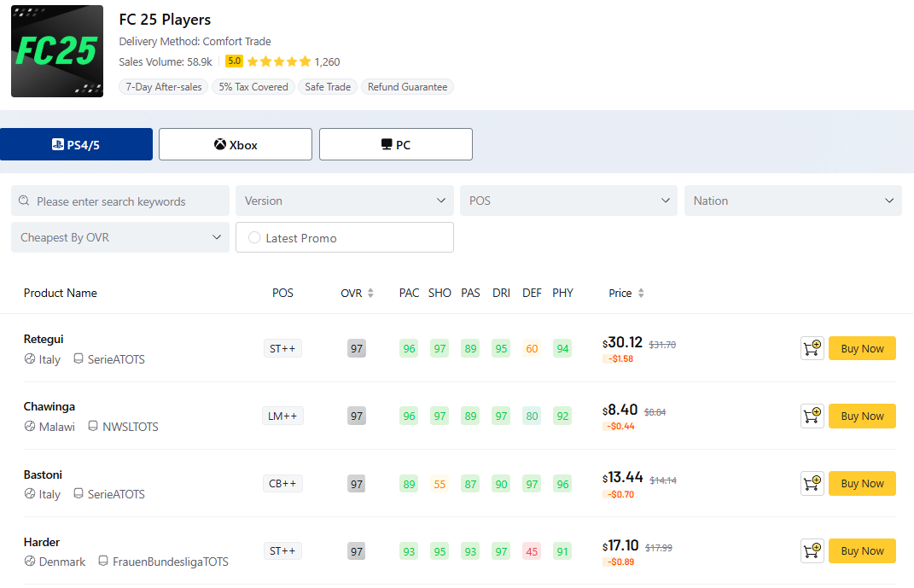Screen dimensions: 914x588
Task: Open the POS dropdown filter
Action: click(x=568, y=201)
